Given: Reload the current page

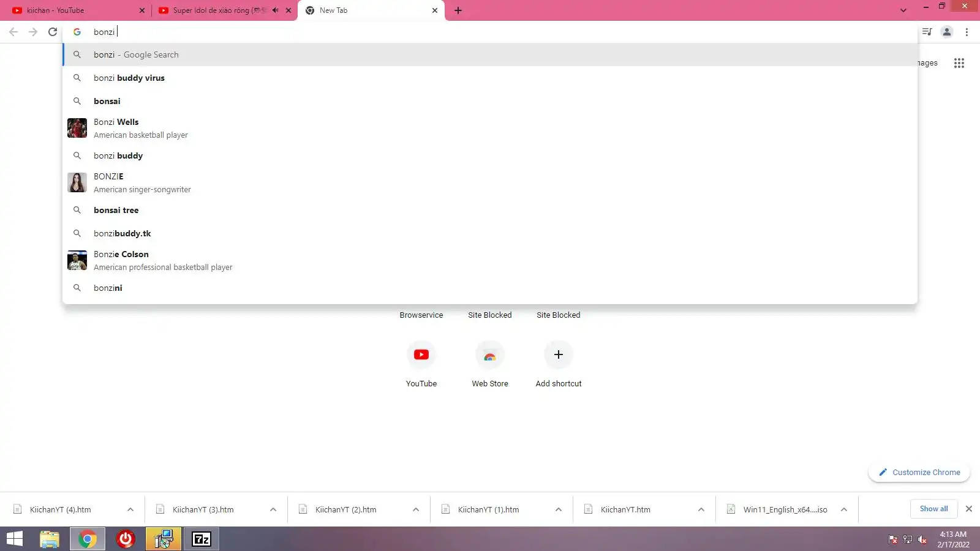Looking at the screenshot, I should click(x=53, y=32).
